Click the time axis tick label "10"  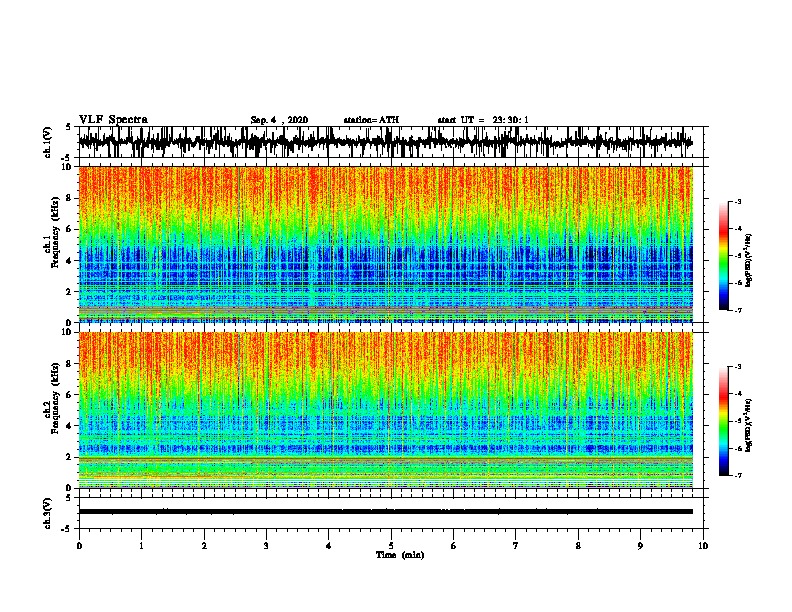pyautogui.click(x=703, y=546)
